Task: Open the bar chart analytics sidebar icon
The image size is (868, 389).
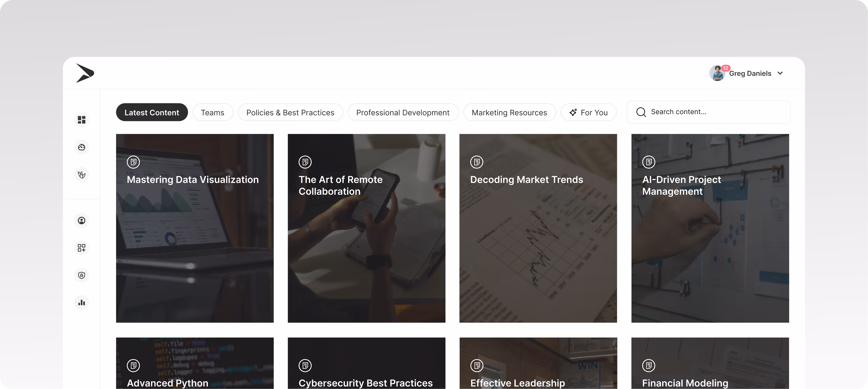Action: click(x=82, y=302)
